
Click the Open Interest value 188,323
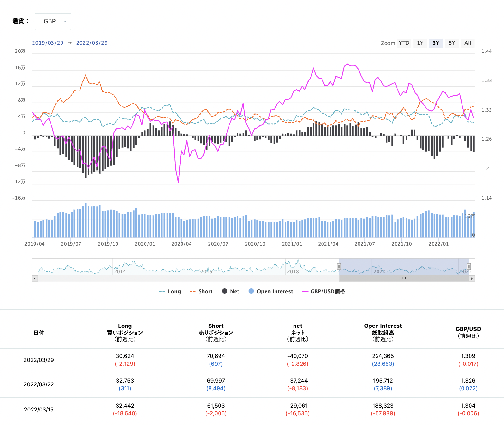383,406
